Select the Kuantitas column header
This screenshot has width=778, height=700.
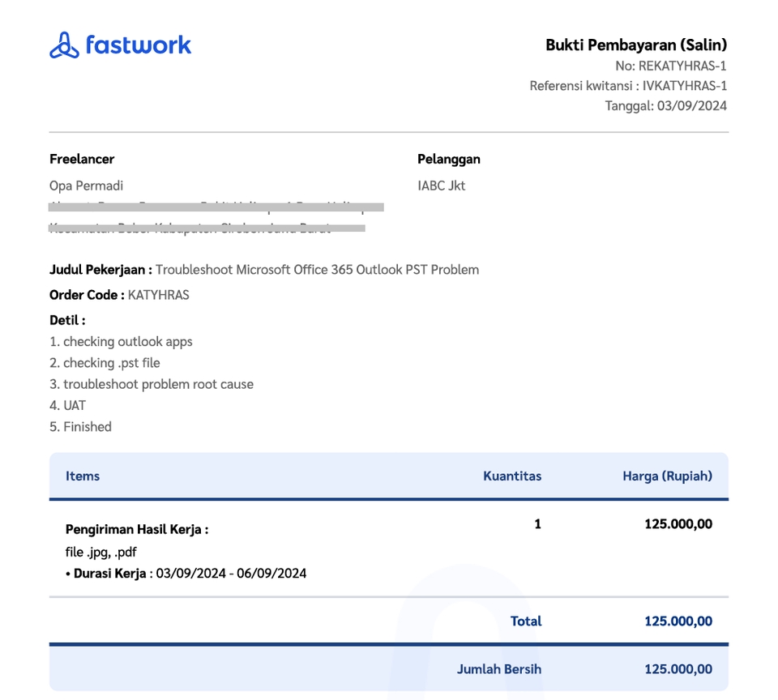[511, 476]
